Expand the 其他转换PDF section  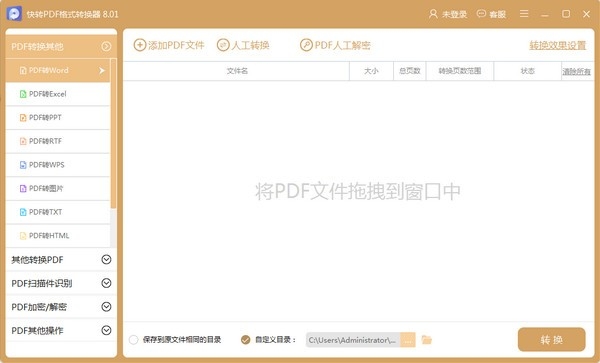click(x=61, y=260)
